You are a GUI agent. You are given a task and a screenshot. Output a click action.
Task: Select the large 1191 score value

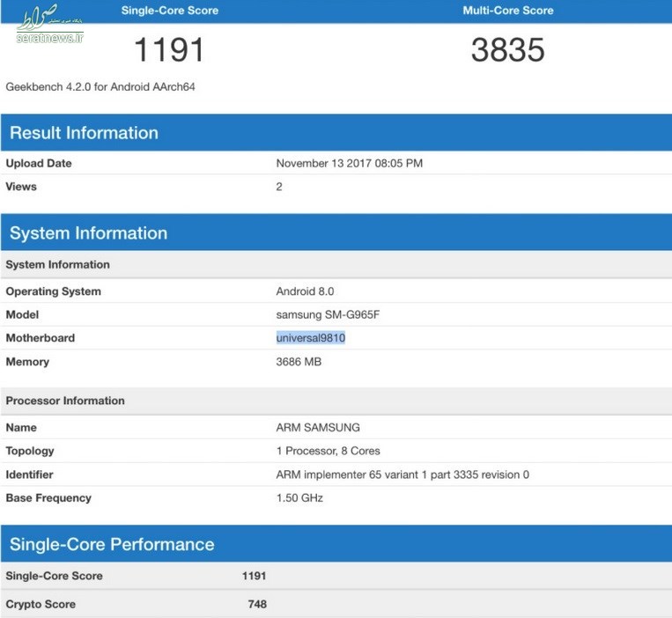click(169, 49)
